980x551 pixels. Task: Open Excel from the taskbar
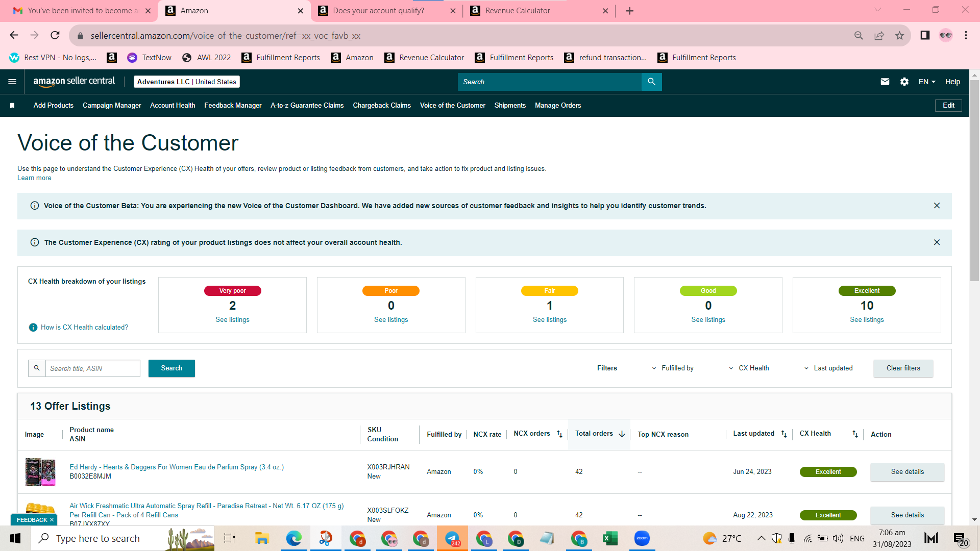pos(610,538)
